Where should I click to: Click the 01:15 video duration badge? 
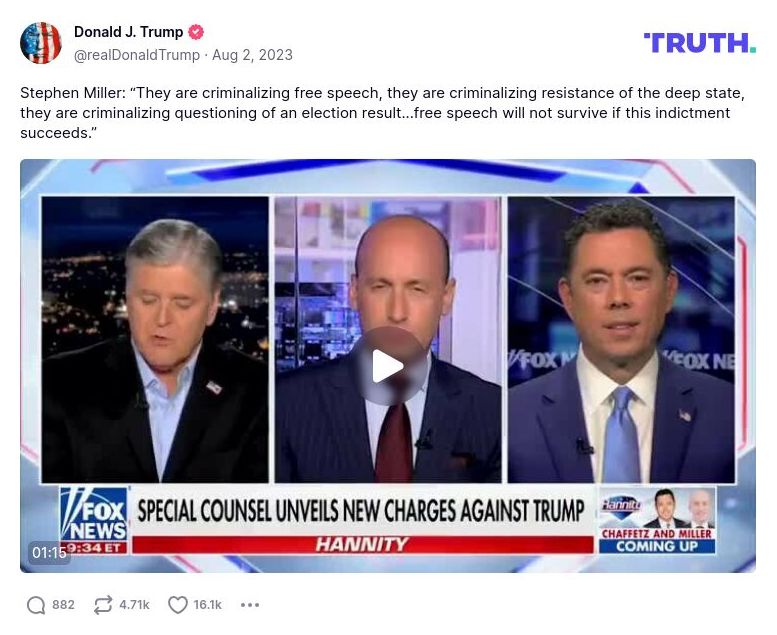49,552
